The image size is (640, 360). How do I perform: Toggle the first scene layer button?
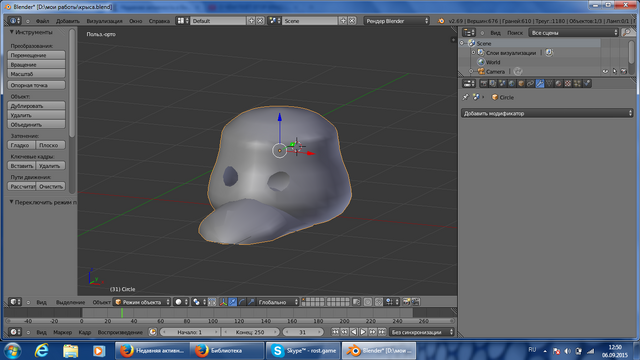pyautogui.click(x=304, y=300)
